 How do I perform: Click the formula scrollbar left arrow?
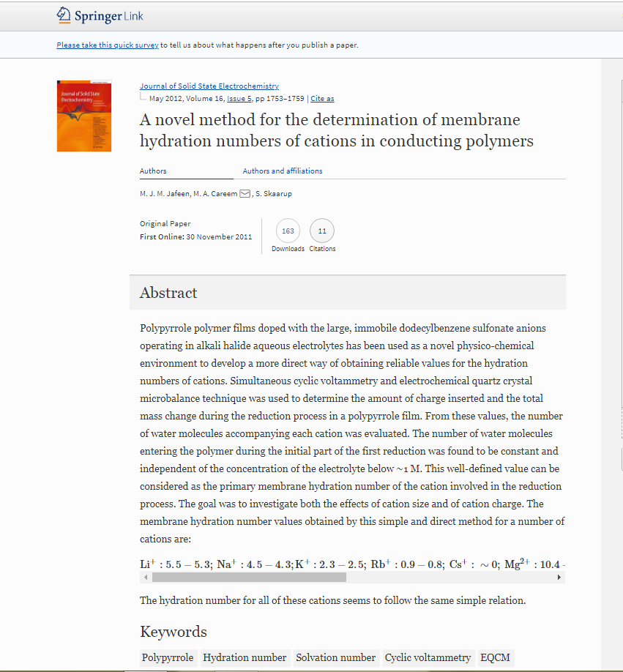coord(144,578)
